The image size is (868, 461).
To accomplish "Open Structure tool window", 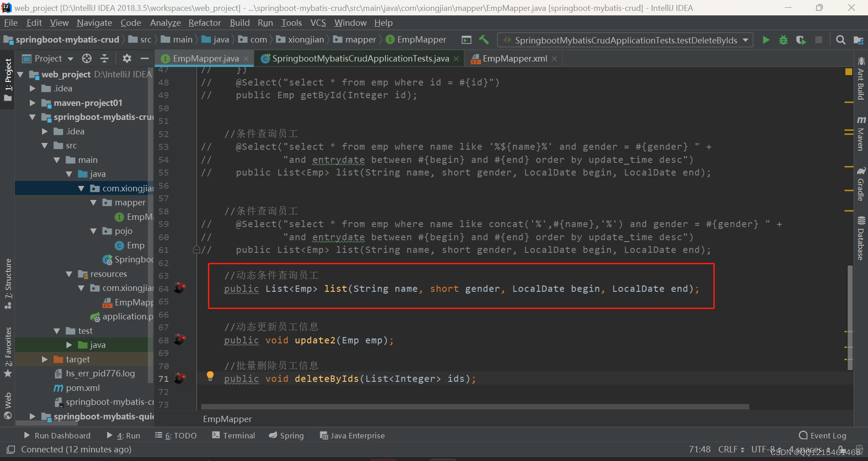I will 8,283.
